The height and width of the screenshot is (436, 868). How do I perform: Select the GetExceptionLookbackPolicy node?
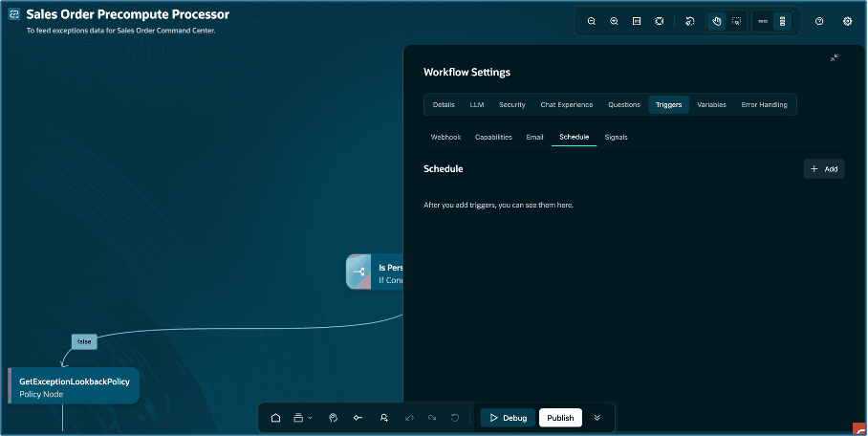[74, 386]
